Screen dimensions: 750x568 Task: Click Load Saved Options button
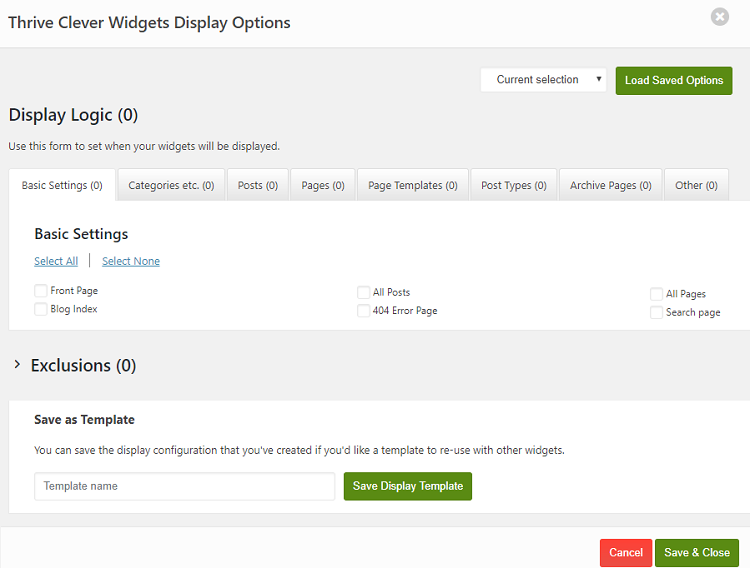click(x=673, y=80)
